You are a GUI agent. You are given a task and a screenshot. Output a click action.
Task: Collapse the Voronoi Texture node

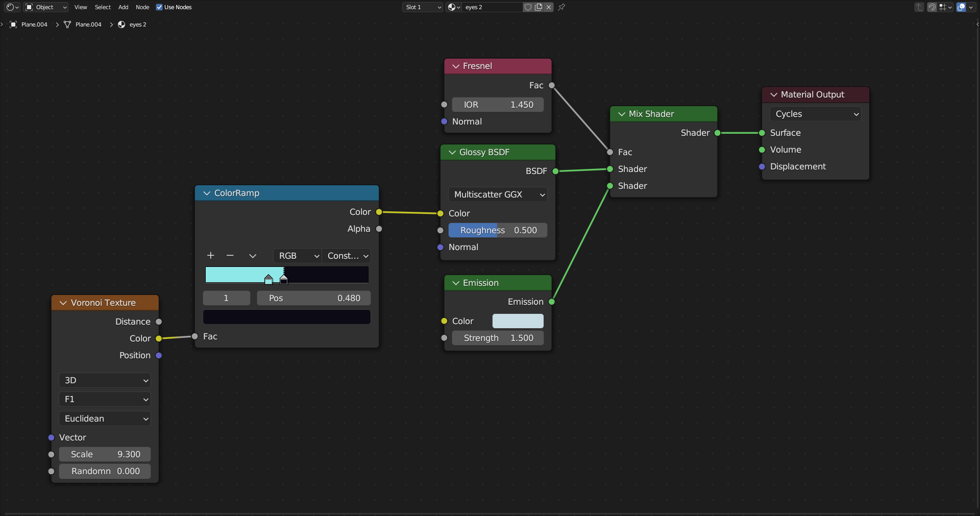click(63, 303)
